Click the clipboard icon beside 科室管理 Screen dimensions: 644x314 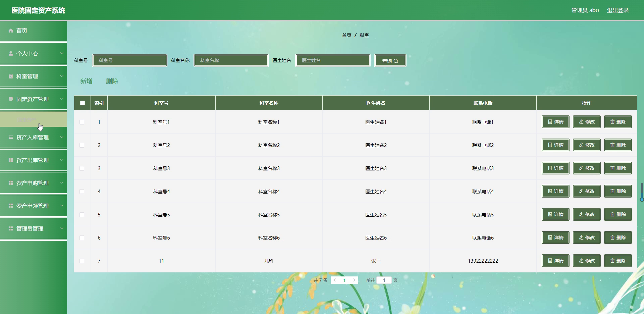point(11,76)
